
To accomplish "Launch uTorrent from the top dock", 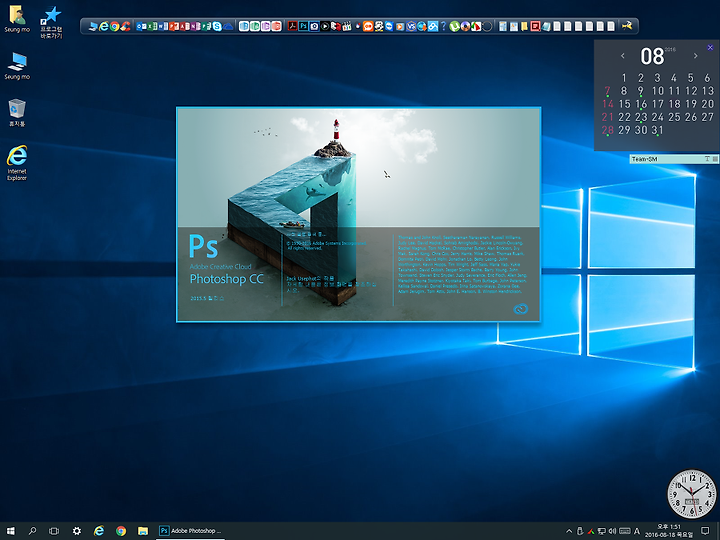I will [455, 26].
